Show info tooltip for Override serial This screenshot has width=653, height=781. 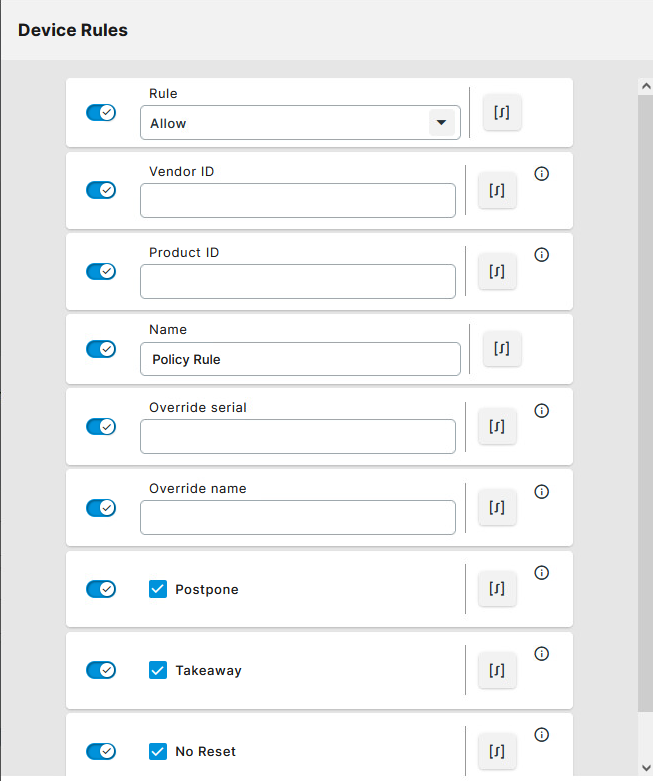coord(542,411)
